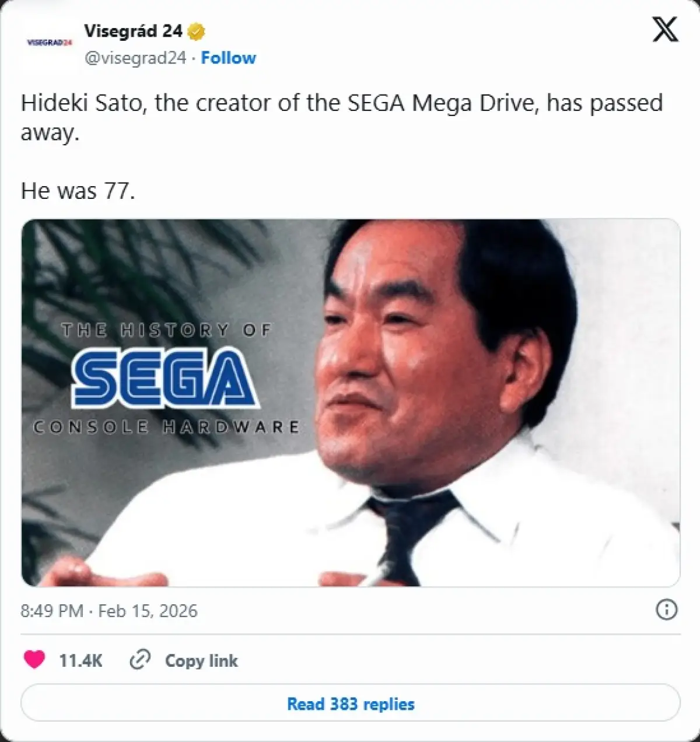
Task: Click the gold verified badge
Action: (197, 31)
